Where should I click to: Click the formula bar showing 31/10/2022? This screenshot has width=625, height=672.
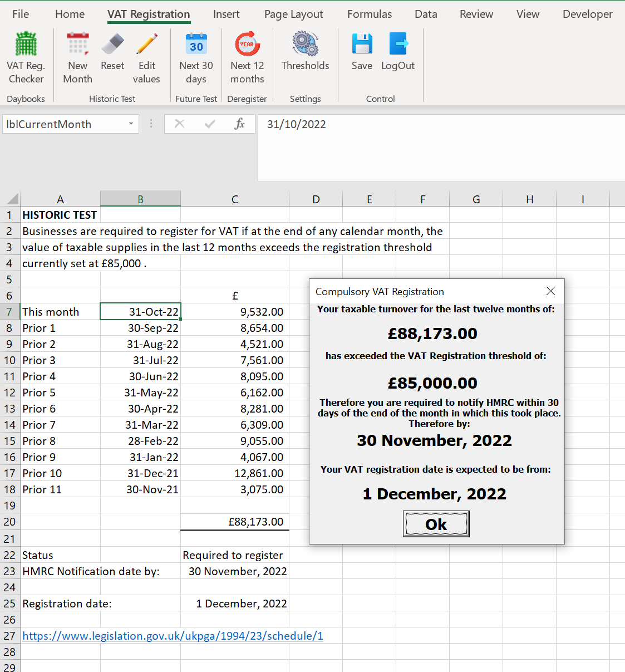pyautogui.click(x=441, y=148)
